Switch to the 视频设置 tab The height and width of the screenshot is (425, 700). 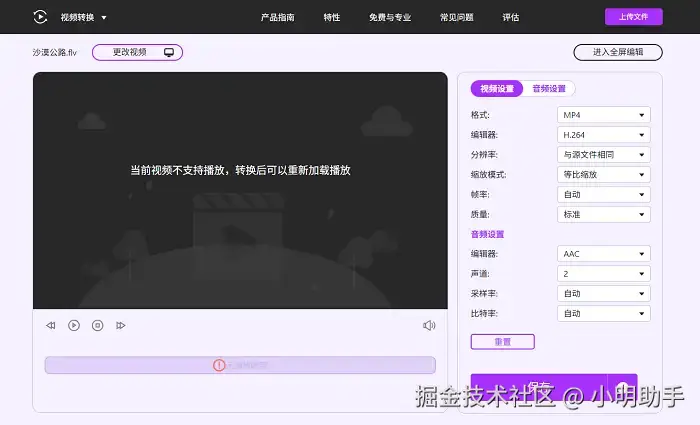pyautogui.click(x=497, y=88)
